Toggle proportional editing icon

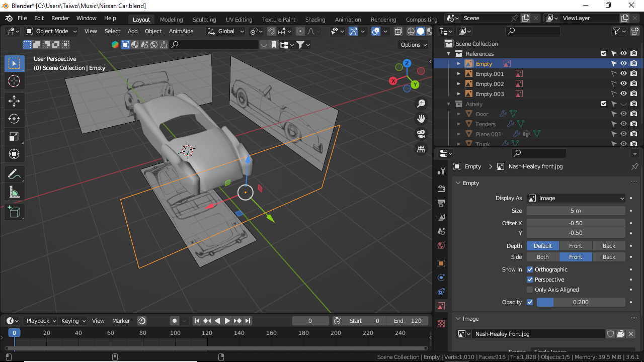[300, 31]
